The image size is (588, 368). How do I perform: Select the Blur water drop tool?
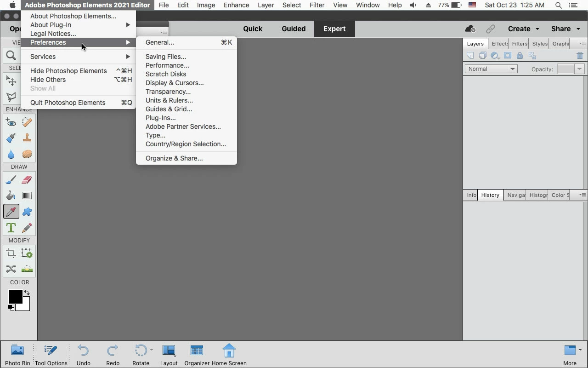click(11, 154)
